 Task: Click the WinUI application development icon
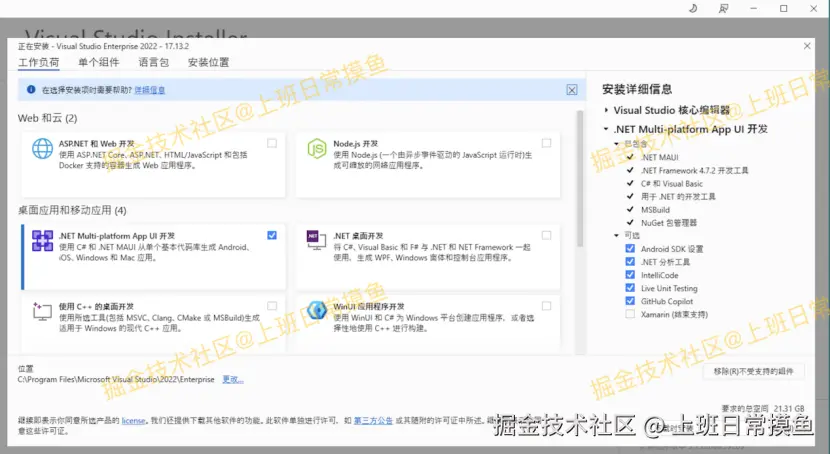(317, 310)
